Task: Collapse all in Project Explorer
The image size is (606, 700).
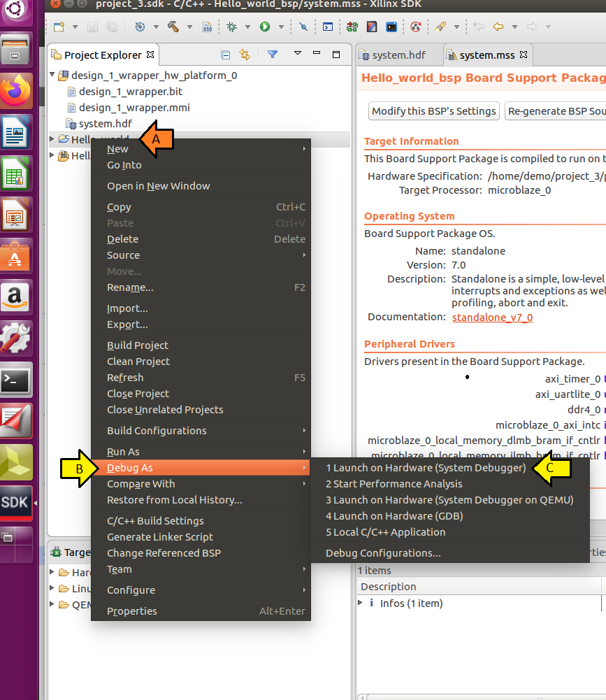Action: pyautogui.click(x=226, y=55)
